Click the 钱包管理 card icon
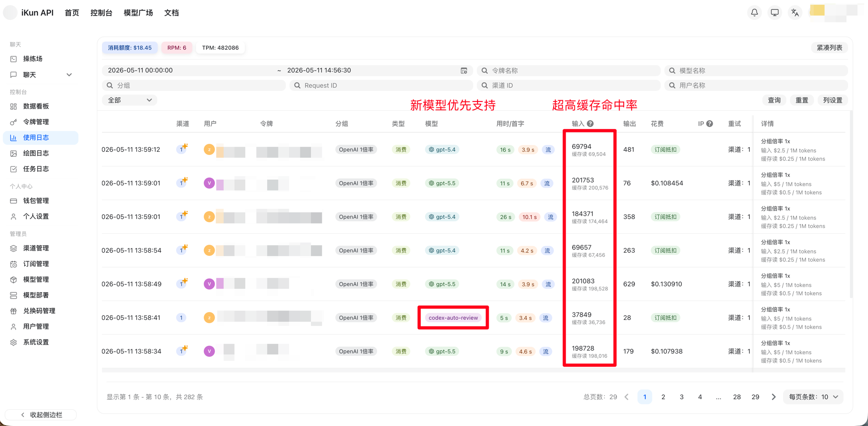The height and width of the screenshot is (426, 868). coord(13,201)
